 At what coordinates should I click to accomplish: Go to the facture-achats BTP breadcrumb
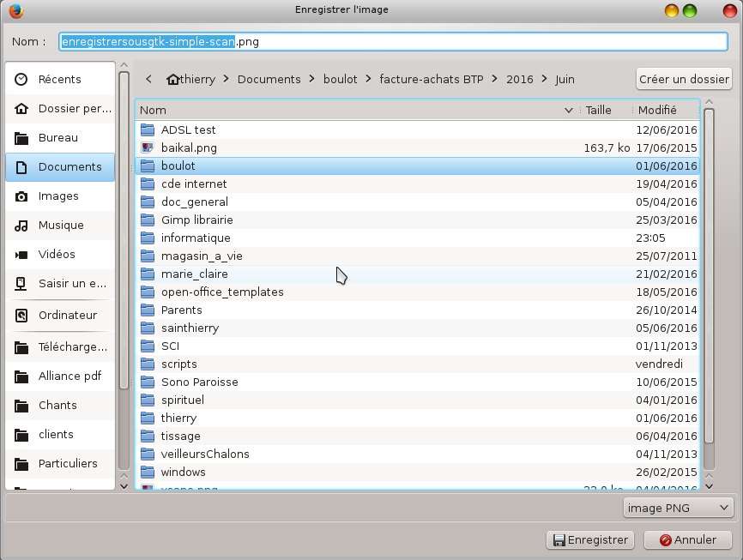[431, 79]
